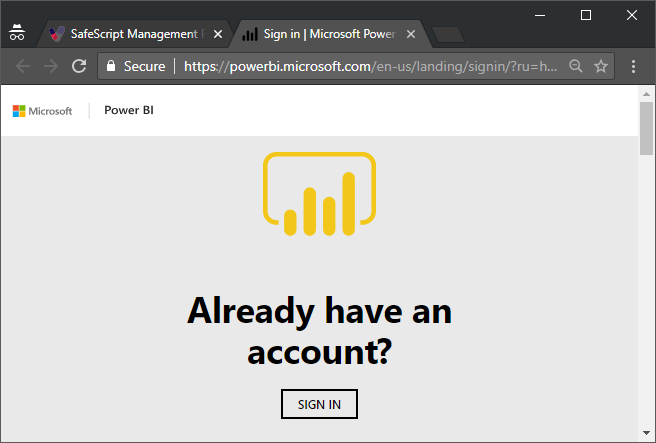Click the scrollbar up arrow
The height and width of the screenshot is (443, 656).
tap(646, 94)
